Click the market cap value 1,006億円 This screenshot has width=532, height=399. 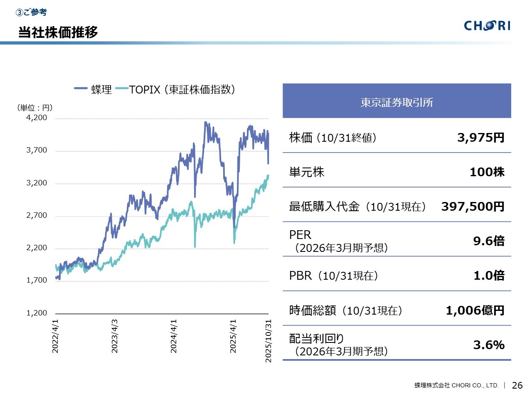point(475,310)
